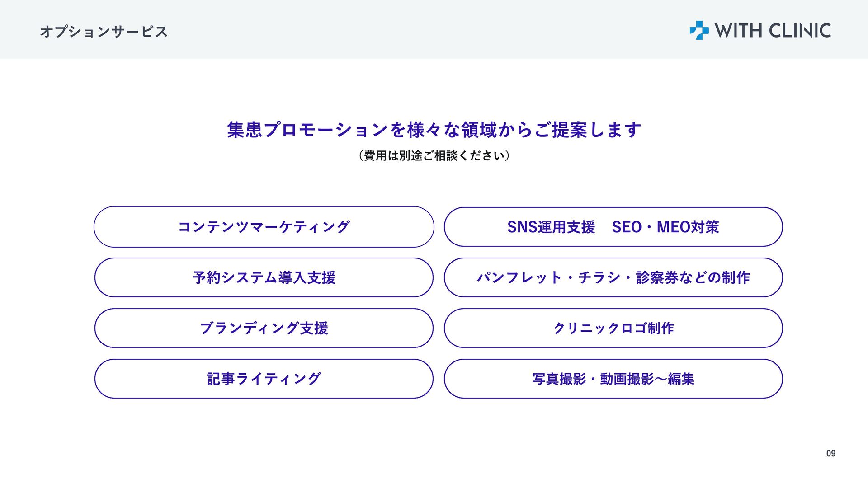Click パンフレット・チラシ・診察券などの制作 box
Screen dimensions: 868x488
tap(613, 277)
